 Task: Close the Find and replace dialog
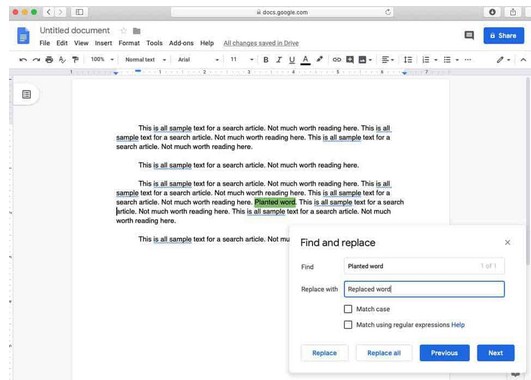(x=507, y=242)
